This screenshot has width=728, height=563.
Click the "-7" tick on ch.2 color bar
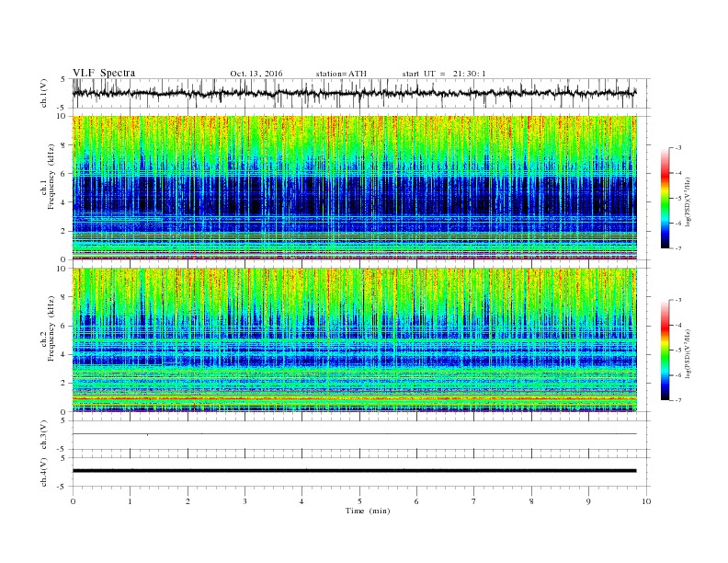678,400
